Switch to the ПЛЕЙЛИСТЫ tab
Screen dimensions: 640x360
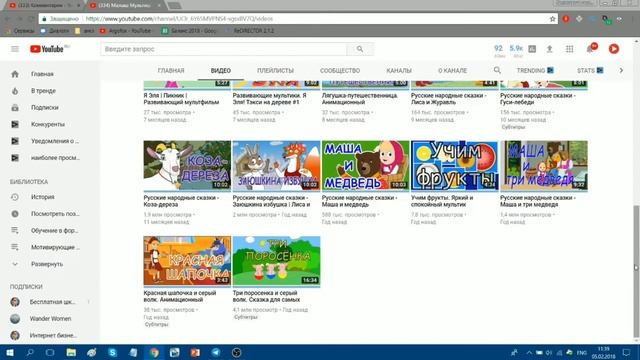pos(275,71)
